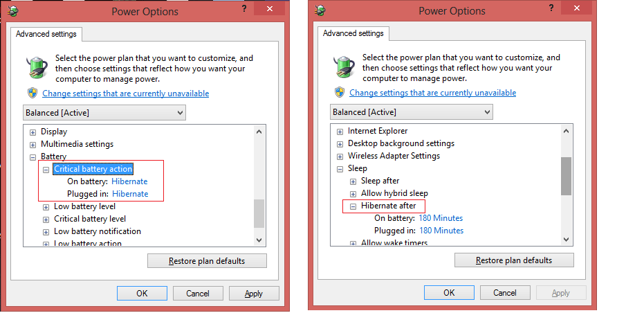This screenshot has height=313, width=644.
Task: Open power plan dropdown in right window
Action: pos(411,112)
